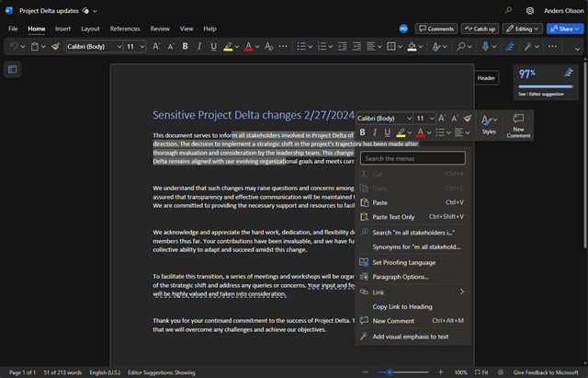Open the Editing mode dropdown

click(x=524, y=29)
